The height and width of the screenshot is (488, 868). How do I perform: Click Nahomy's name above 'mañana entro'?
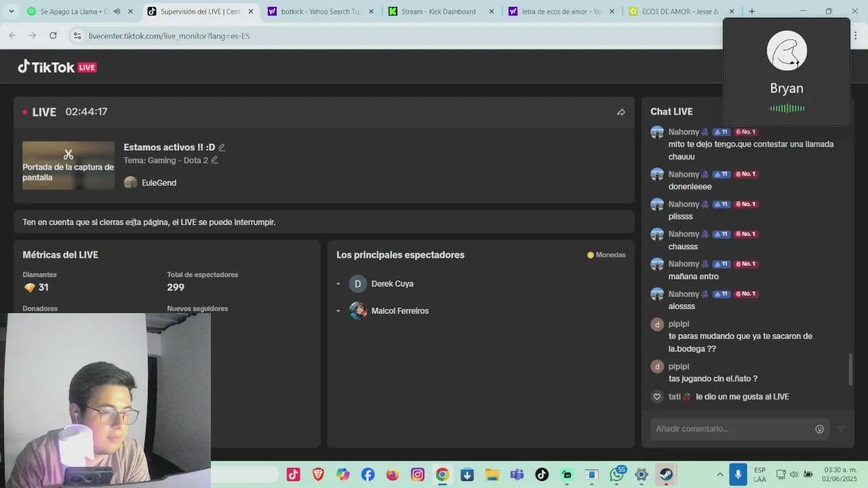pyautogui.click(x=684, y=264)
